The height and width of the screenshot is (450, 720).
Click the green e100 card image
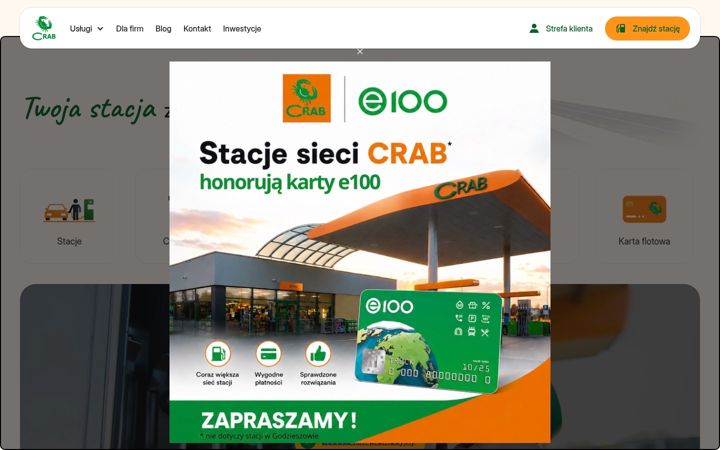tap(428, 341)
